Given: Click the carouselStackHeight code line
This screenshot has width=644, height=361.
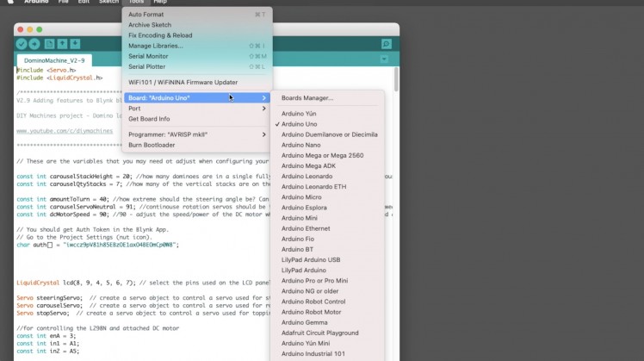Looking at the screenshot, I should click(x=143, y=177).
